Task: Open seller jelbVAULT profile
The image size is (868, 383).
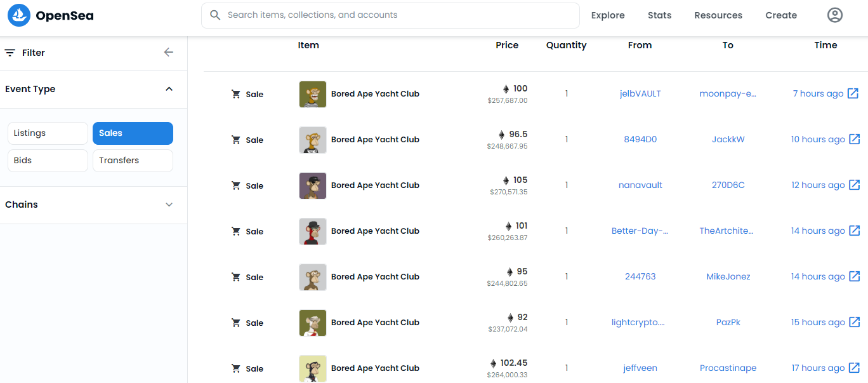Action: [x=640, y=93]
